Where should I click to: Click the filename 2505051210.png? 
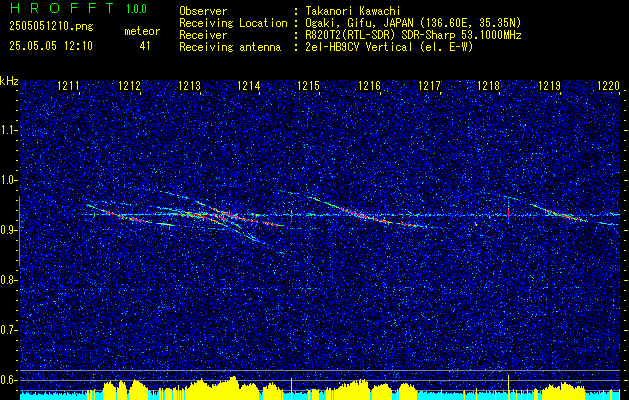51,27
